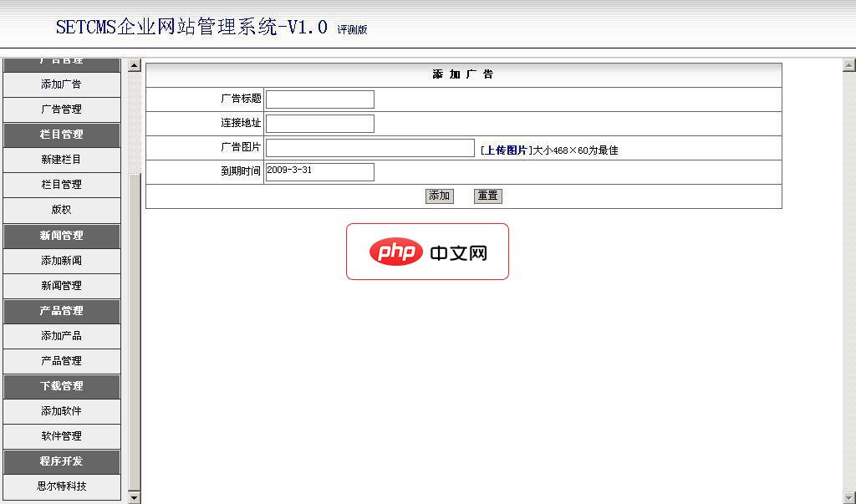Screen dimensions: 856x504
Task: Click the php 中文网 logo image
Action: (x=427, y=252)
